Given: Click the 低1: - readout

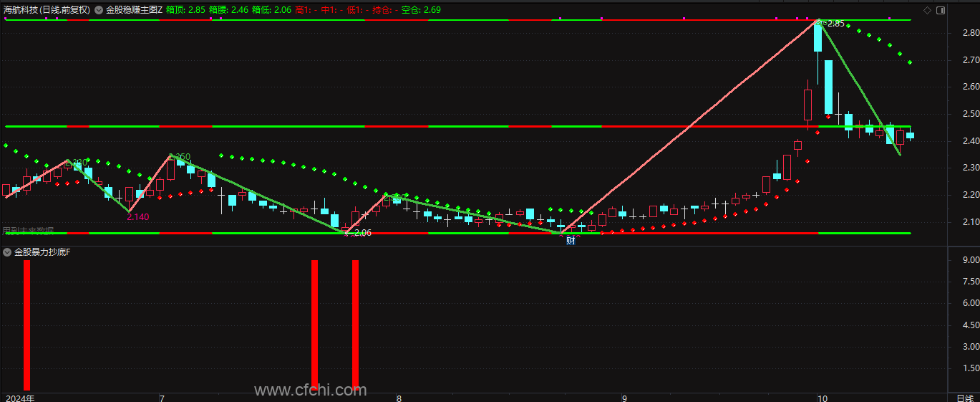Looking at the screenshot, I should tap(358, 10).
